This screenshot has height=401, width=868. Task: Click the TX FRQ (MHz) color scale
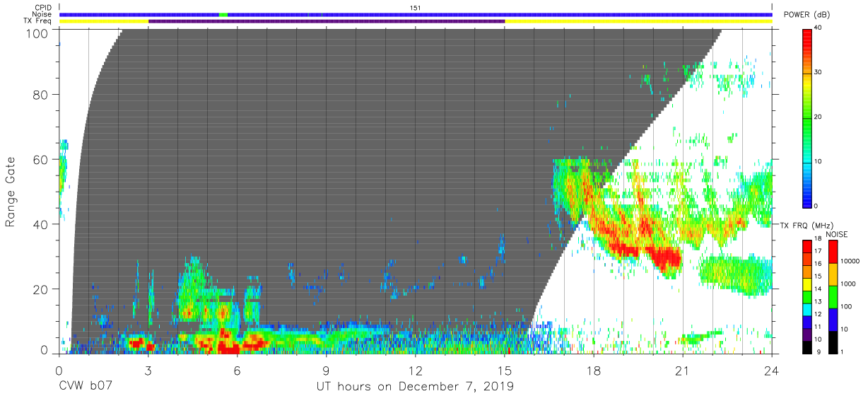[807, 296]
